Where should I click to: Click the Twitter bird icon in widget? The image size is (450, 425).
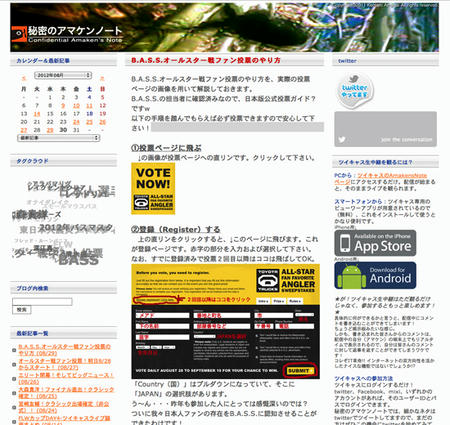342,140
